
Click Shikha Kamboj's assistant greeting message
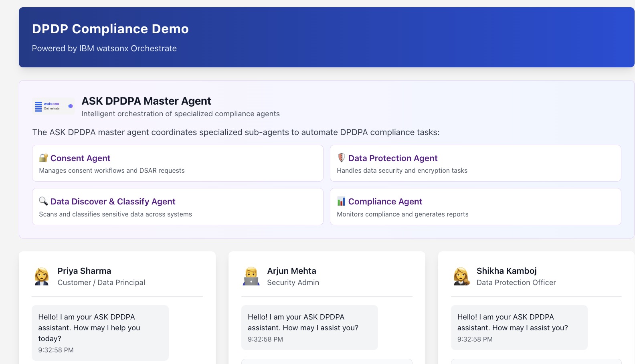[x=519, y=328]
